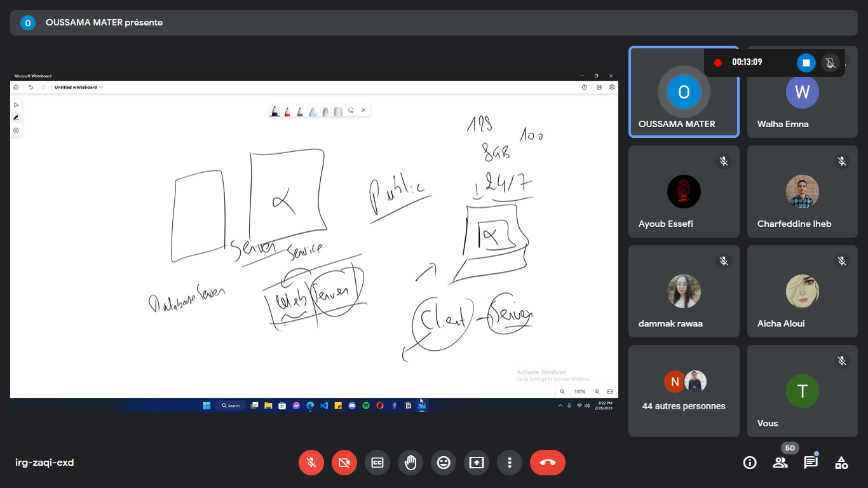
Task: Click the Present now screen share icon
Action: click(x=477, y=463)
